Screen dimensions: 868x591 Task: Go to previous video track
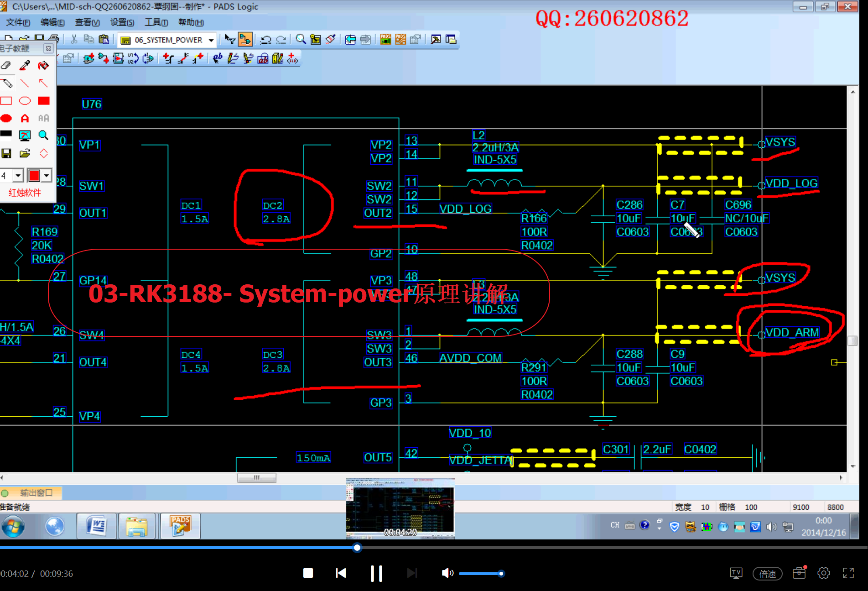coord(341,573)
